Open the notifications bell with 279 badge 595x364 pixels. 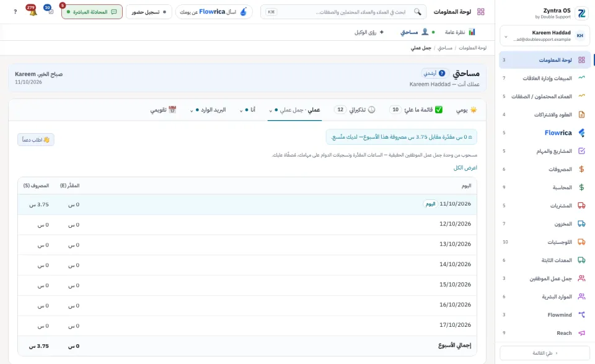point(33,11)
